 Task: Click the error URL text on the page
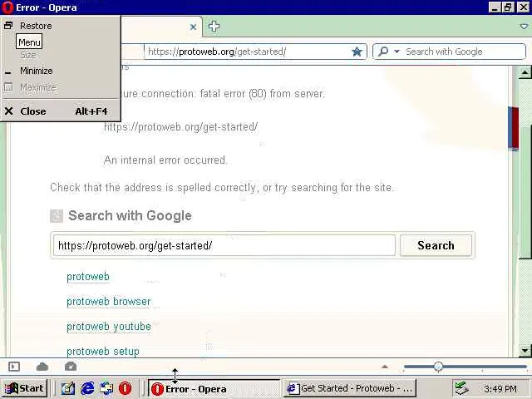point(181,127)
